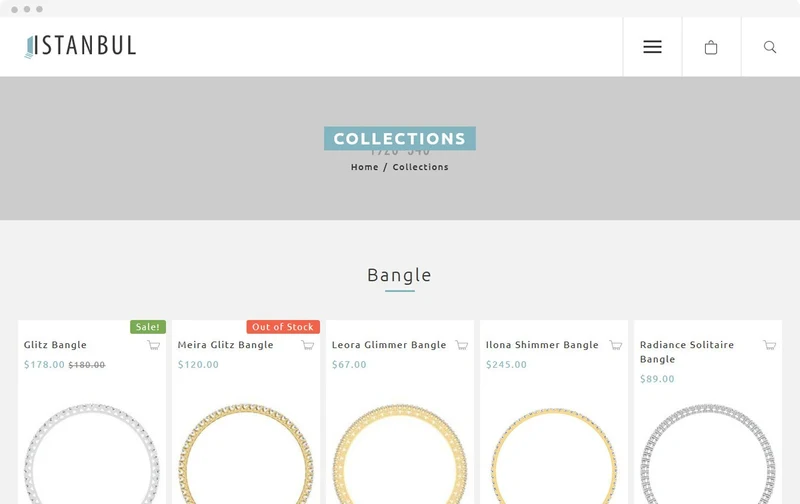Go to Home breadcrumb link
Viewport: 800px width, 504px height.
[x=364, y=167]
